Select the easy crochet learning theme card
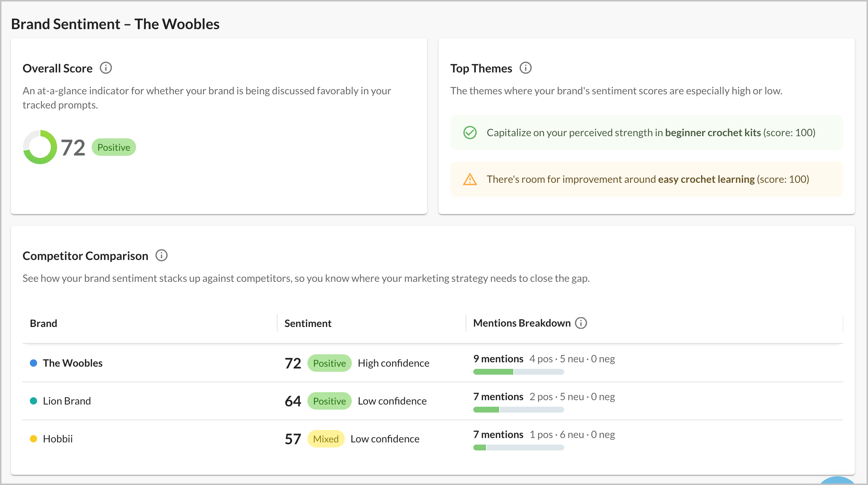868x485 pixels. pos(647,179)
